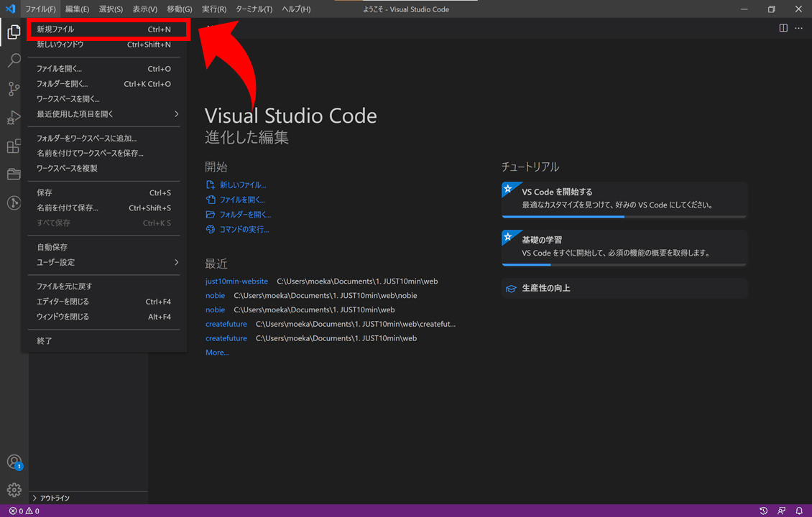Choose 終了 to exit VS Code
The height and width of the screenshot is (517, 812).
pos(103,341)
